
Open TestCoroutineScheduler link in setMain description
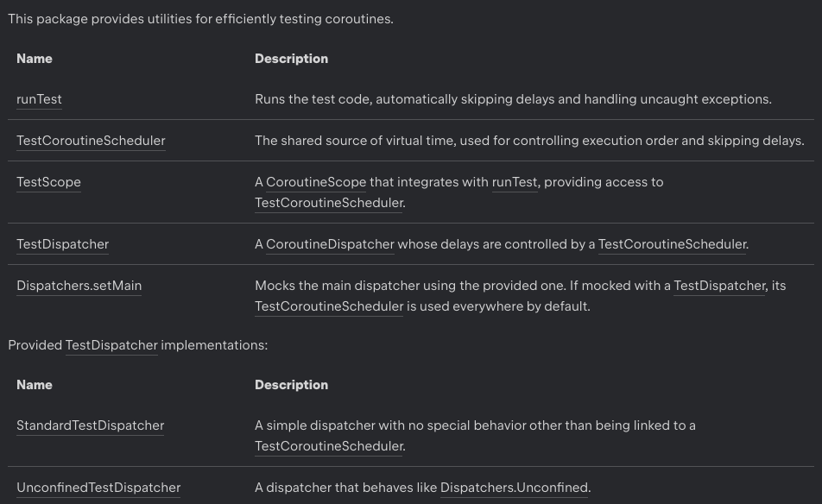[x=329, y=306]
